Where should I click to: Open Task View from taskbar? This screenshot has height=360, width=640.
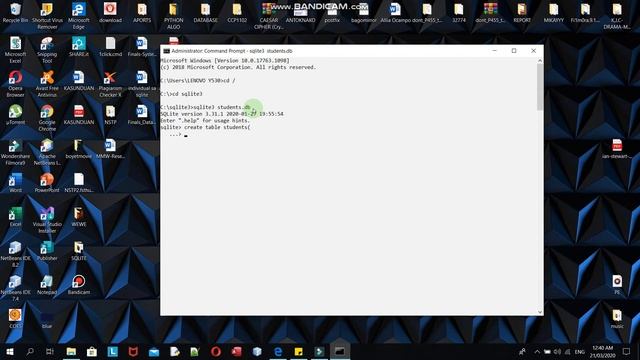click(50, 351)
